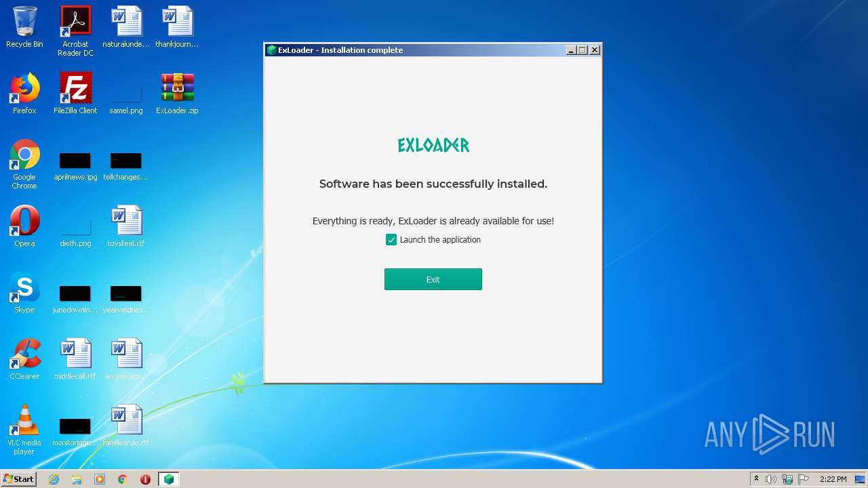Open Opera from taskbar

145,479
